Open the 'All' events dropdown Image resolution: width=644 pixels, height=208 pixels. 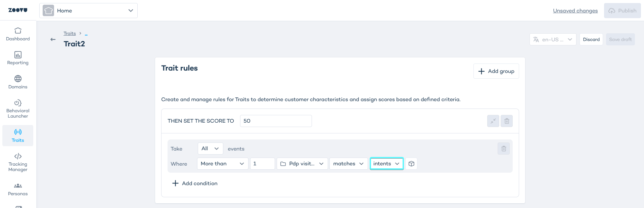(x=210, y=149)
